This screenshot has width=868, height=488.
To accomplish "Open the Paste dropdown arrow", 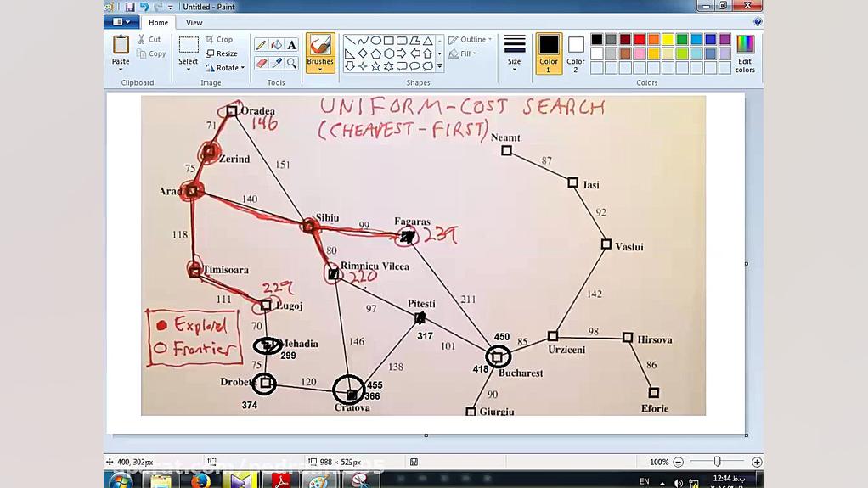I will pyautogui.click(x=121, y=69).
